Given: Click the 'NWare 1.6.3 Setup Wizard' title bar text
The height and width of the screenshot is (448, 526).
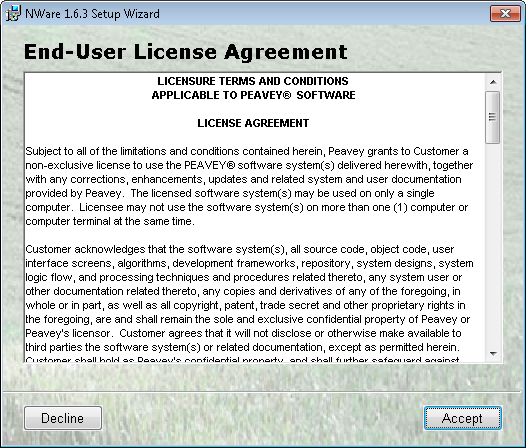Looking at the screenshot, I should 92,14.
